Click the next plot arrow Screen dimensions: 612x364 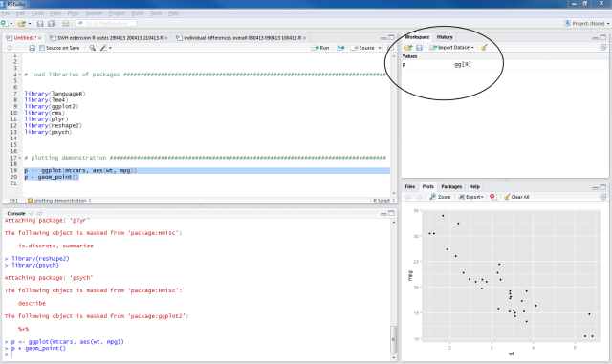pyautogui.click(x=420, y=197)
